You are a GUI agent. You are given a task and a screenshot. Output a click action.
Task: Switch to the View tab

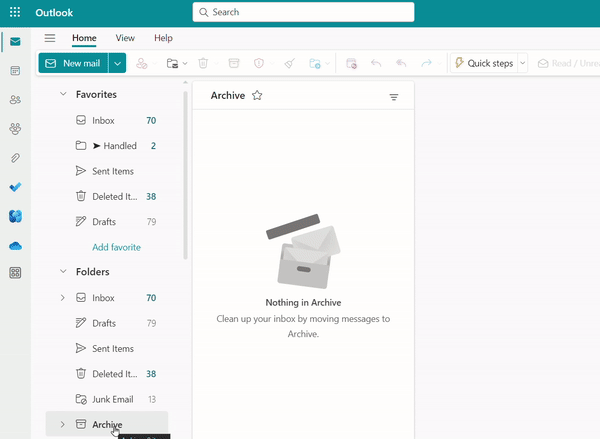coord(125,38)
